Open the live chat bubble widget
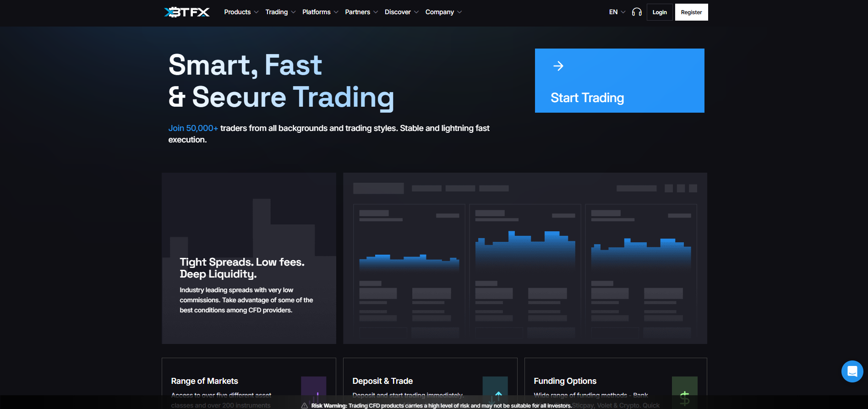Image resolution: width=868 pixels, height=409 pixels. pos(852,371)
